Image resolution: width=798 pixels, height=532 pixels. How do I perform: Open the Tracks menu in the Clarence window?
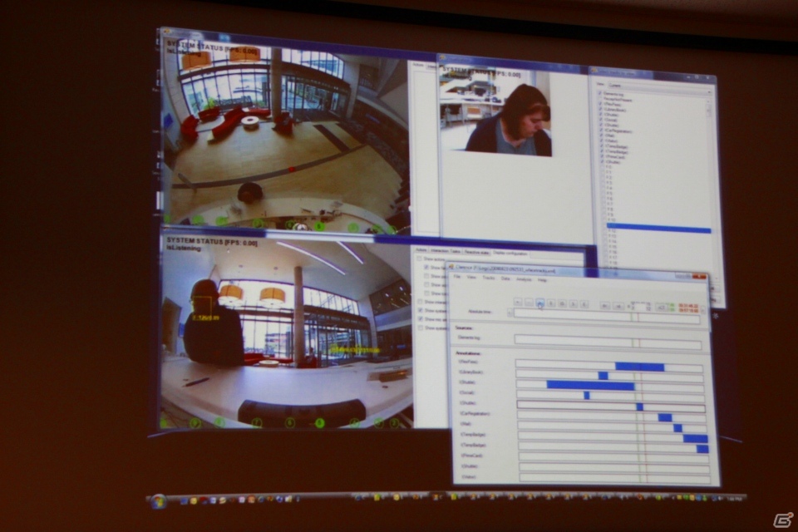489,278
